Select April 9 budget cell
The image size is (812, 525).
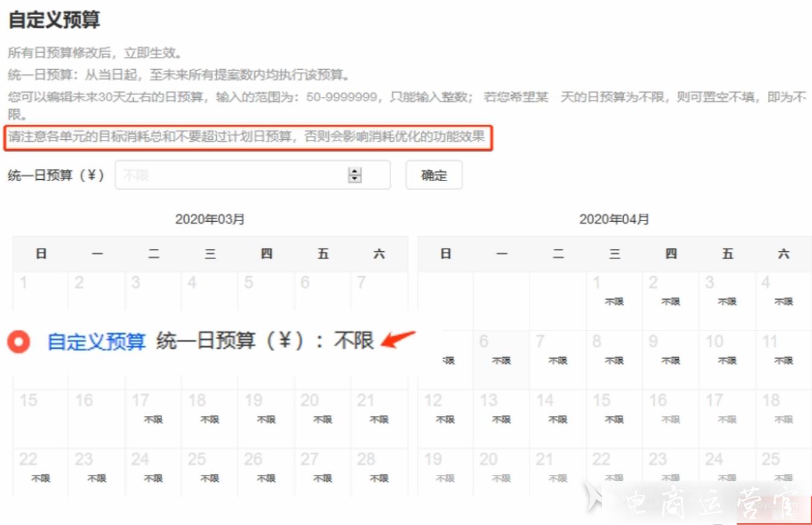[x=670, y=360]
